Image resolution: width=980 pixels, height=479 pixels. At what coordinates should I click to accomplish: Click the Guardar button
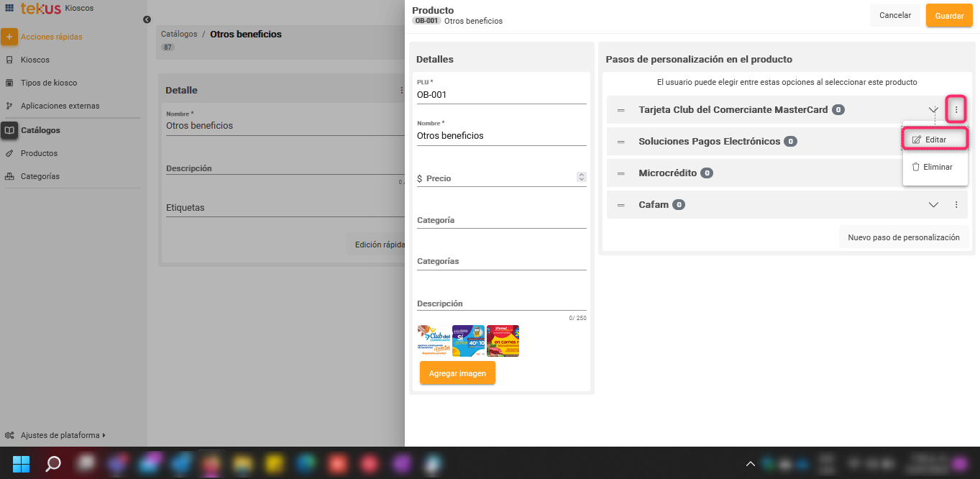(948, 16)
